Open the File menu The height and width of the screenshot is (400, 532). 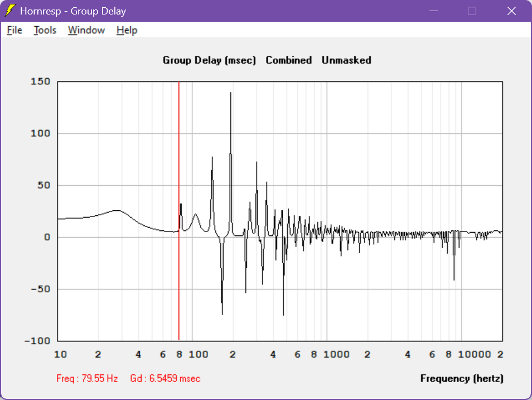click(14, 30)
